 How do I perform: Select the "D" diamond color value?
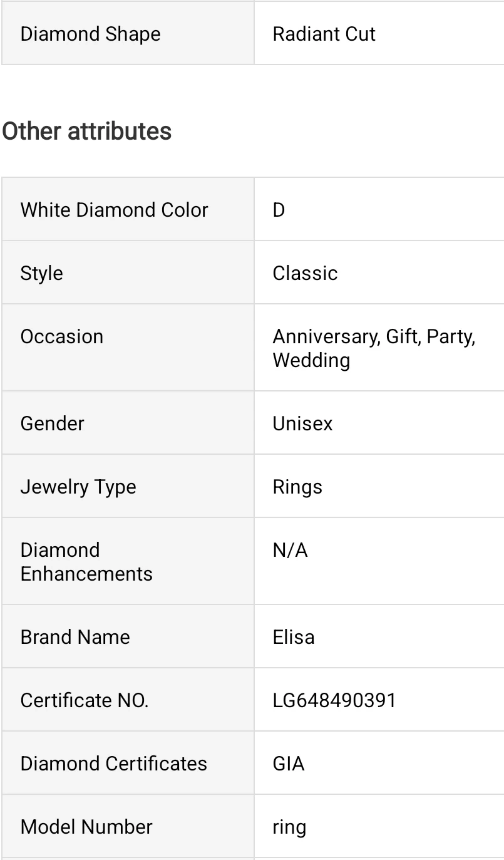(x=279, y=210)
